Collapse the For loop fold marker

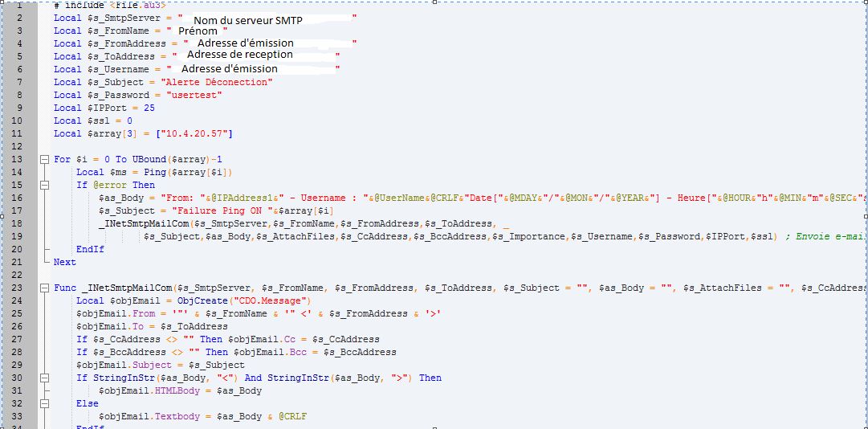coord(44,159)
